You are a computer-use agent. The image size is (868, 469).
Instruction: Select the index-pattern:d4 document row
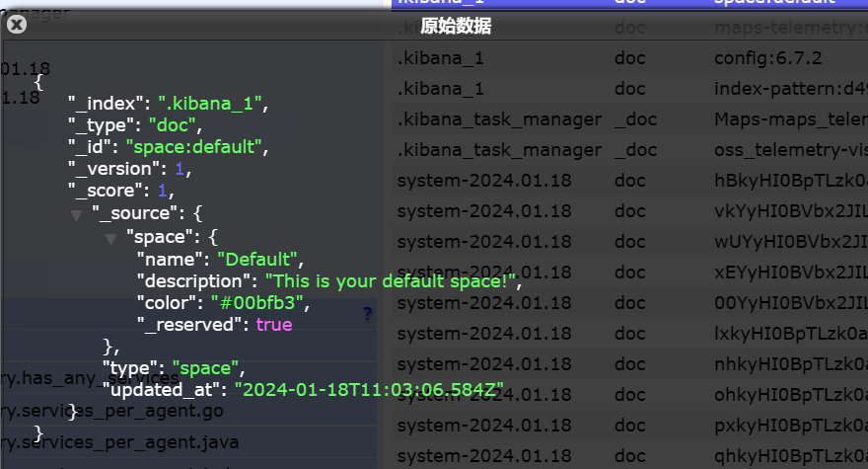tap(630, 89)
